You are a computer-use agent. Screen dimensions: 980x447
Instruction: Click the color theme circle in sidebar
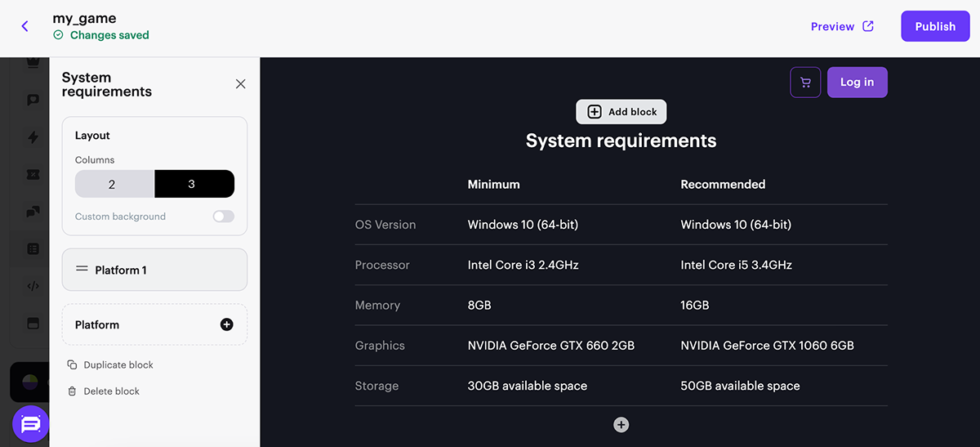(x=29, y=382)
